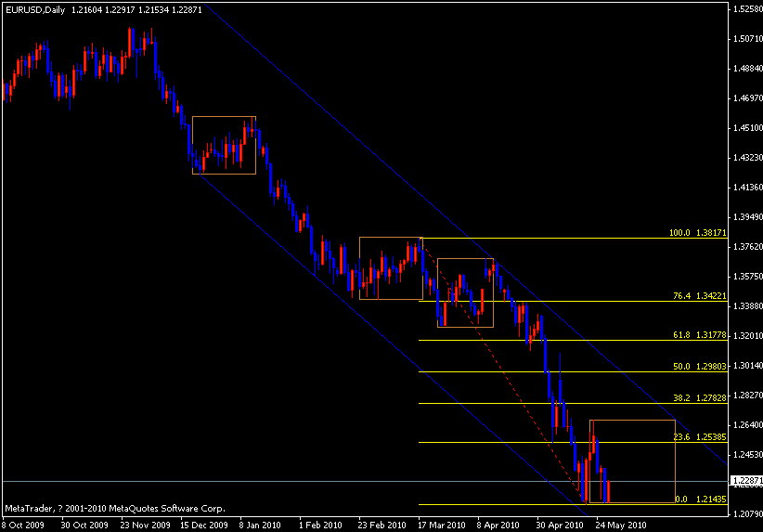Image resolution: width=763 pixels, height=532 pixels.
Task: Select the 38.2 1.27828 Fibonacci level label
Action: [x=700, y=398]
